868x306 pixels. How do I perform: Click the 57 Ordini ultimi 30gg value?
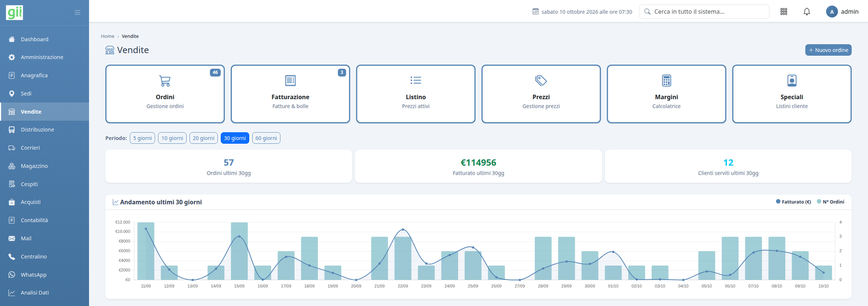click(x=229, y=162)
